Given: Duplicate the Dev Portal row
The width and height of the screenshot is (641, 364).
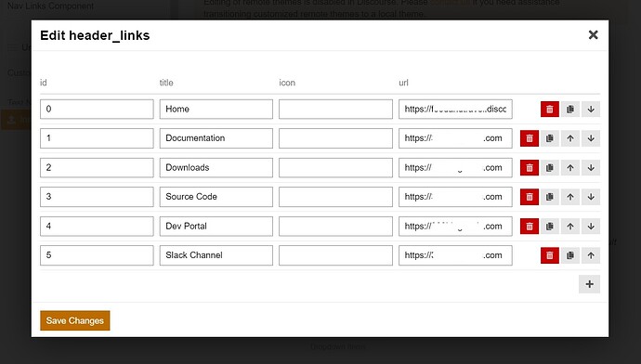Looking at the screenshot, I should click(549, 227).
